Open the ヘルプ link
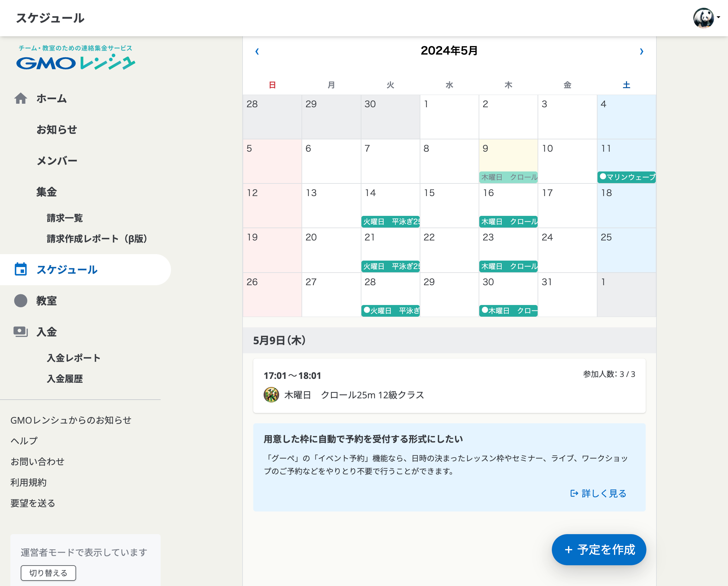 pos(24,441)
